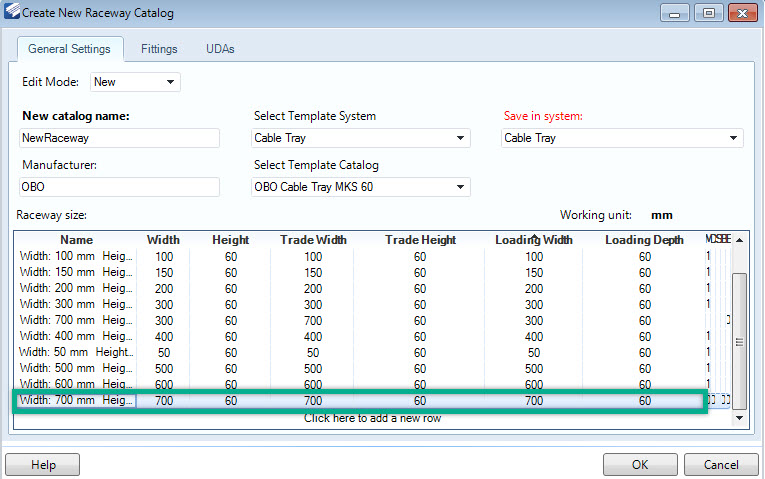Screen dimensions: 765x479
Task: Click the table scrollbar down arrow
Action: pos(740,418)
